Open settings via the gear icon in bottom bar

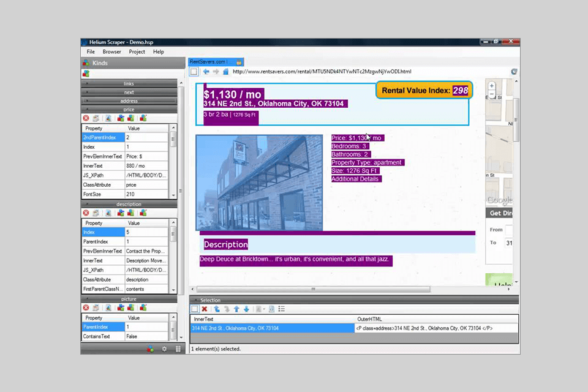click(x=164, y=349)
